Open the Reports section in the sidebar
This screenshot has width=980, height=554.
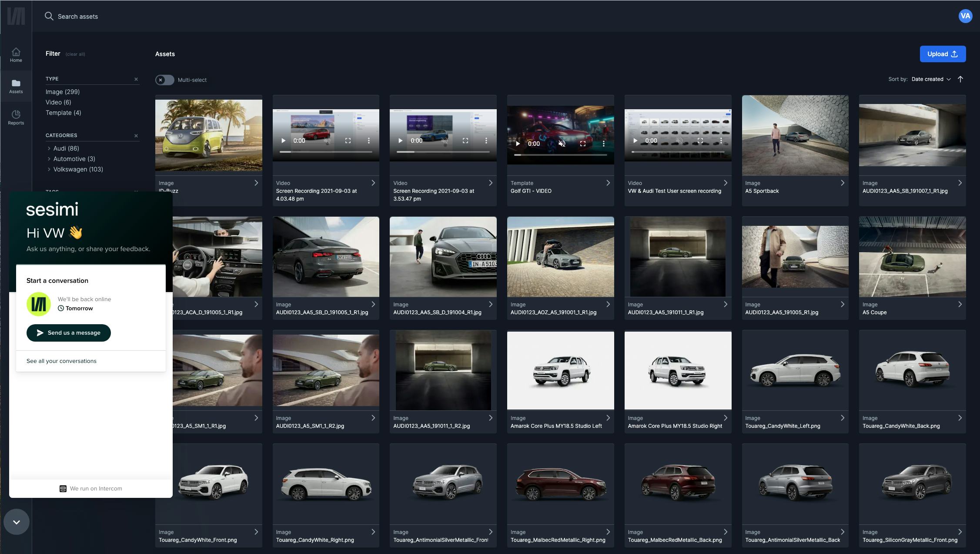[x=16, y=118]
